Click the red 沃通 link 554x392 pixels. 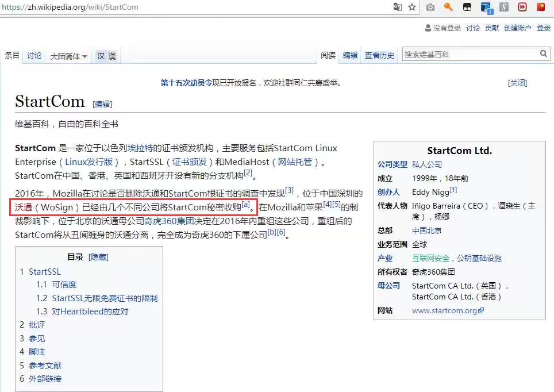point(24,207)
